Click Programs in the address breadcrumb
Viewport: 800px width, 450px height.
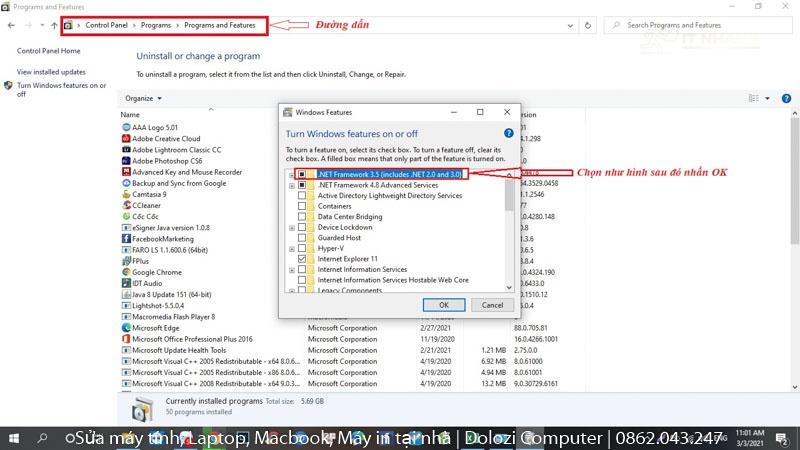[x=156, y=25]
